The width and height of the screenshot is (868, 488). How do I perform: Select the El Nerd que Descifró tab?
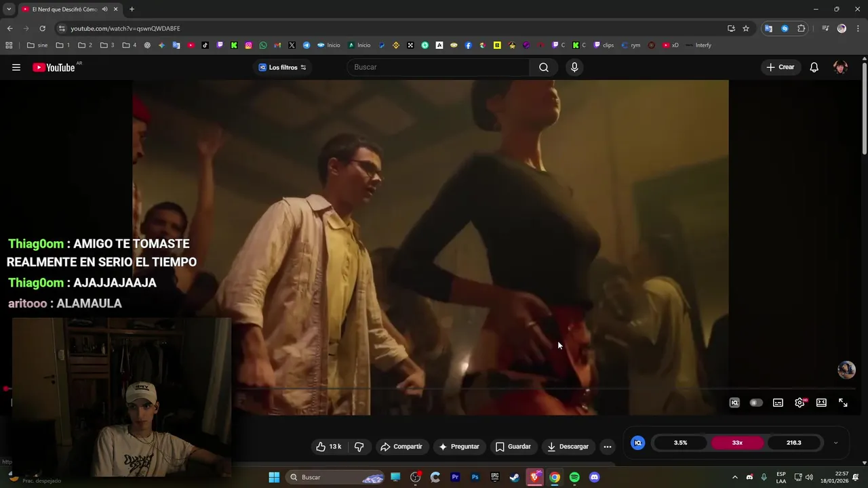[x=64, y=9]
